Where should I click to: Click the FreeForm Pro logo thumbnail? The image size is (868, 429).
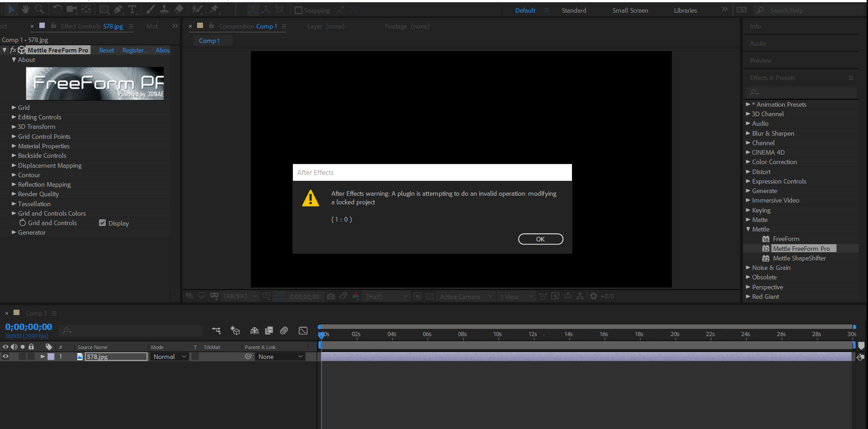95,84
